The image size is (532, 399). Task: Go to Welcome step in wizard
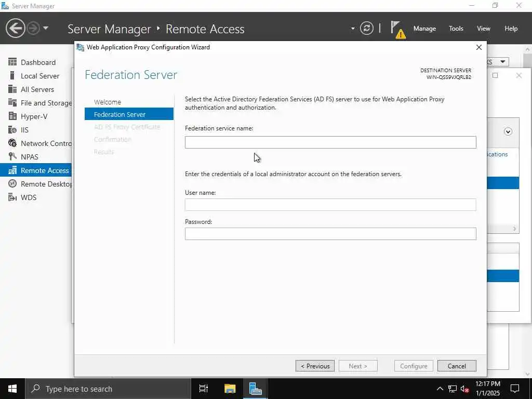tap(107, 102)
